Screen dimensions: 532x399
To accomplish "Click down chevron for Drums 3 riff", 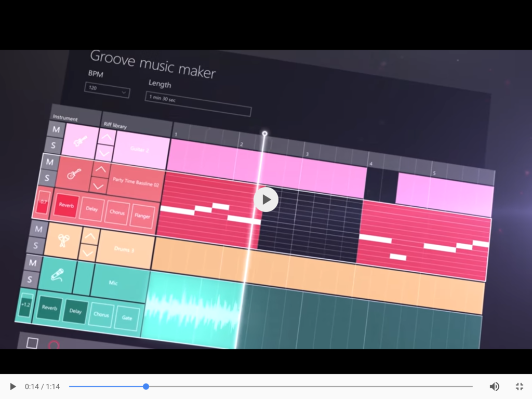I will [87, 254].
